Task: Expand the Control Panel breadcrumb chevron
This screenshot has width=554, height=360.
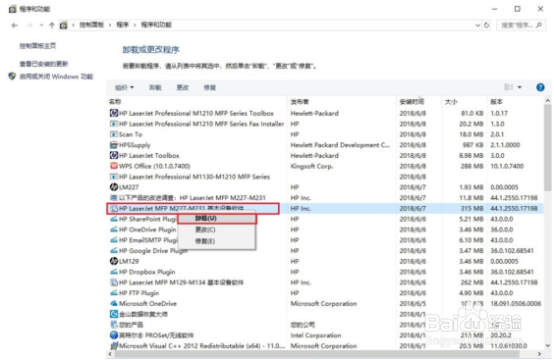Action: click(x=110, y=25)
